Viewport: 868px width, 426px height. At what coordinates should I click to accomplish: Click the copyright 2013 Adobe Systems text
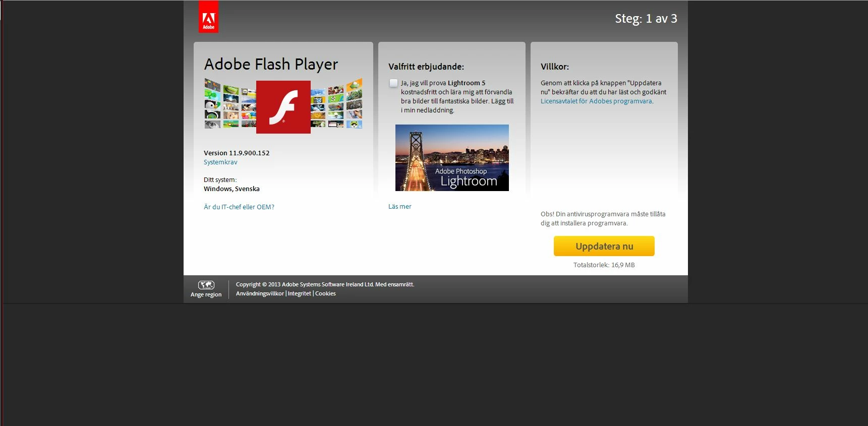click(325, 284)
